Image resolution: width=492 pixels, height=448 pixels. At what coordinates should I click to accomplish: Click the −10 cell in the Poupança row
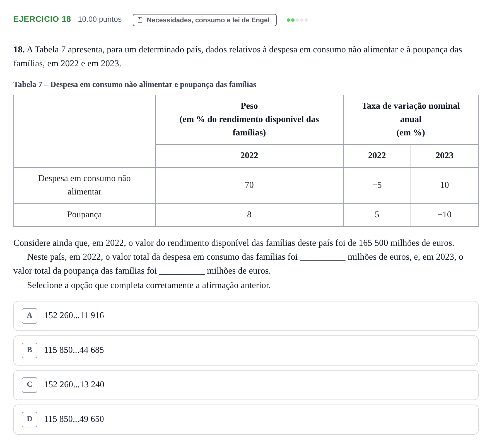445,215
